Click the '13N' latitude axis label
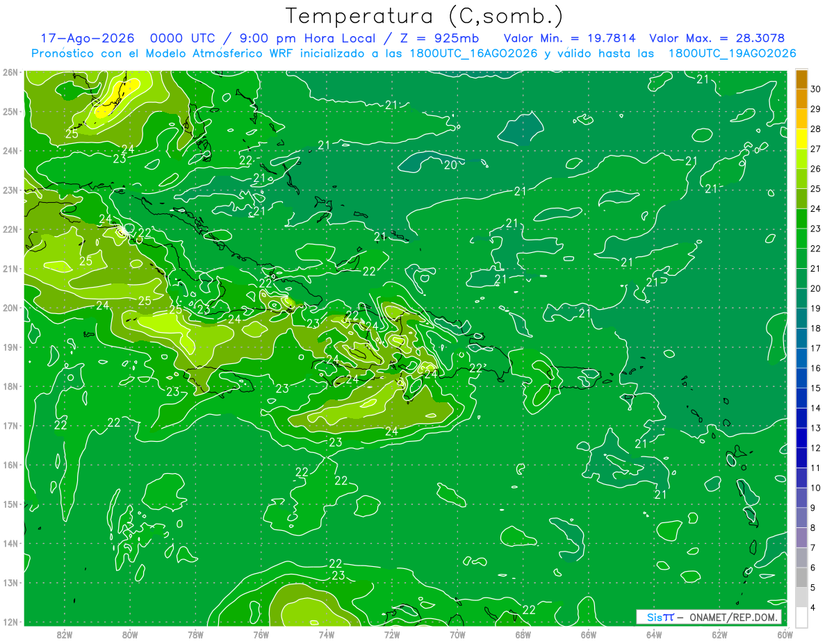Viewport: 834px width, 644px height. coord(10,582)
